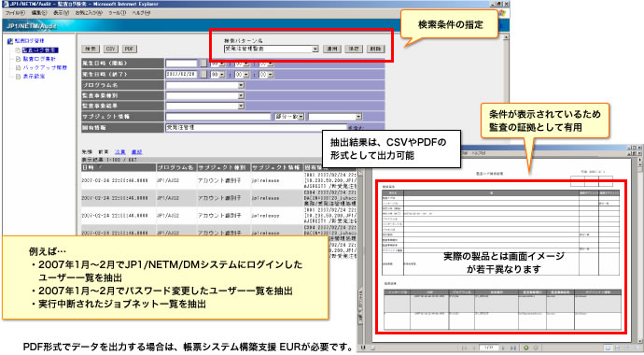Expand the 監査事象種別 dropdown
644x355 pixels.
pos(241,95)
